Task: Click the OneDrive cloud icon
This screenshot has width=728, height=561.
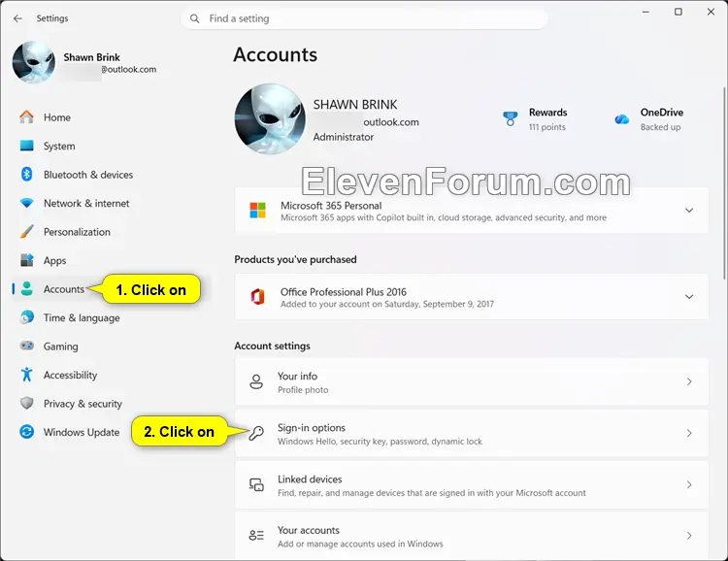Action: 621,119
